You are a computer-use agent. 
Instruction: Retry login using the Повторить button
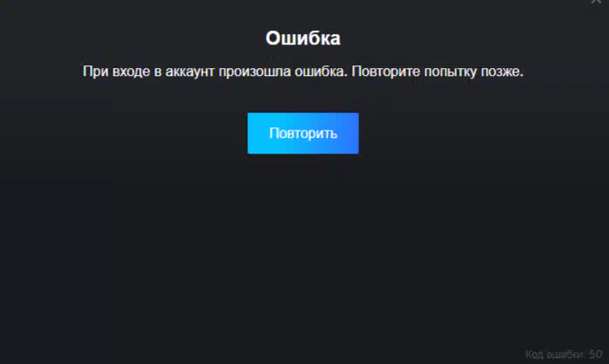(303, 133)
